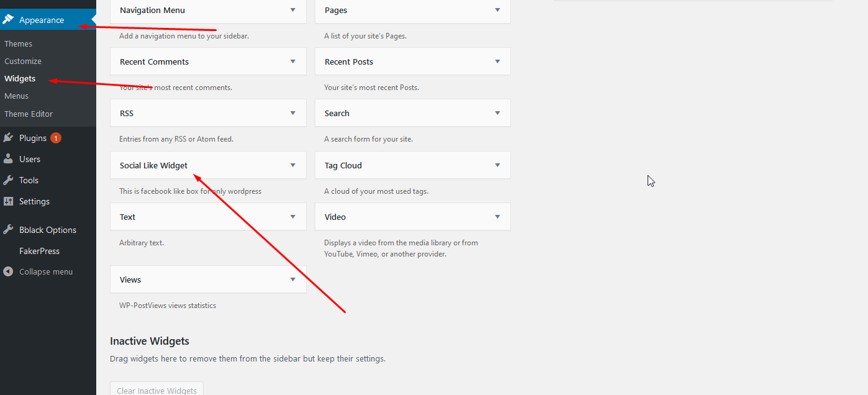Select the Social Like Widget title
The height and width of the screenshot is (395, 868).
click(153, 165)
